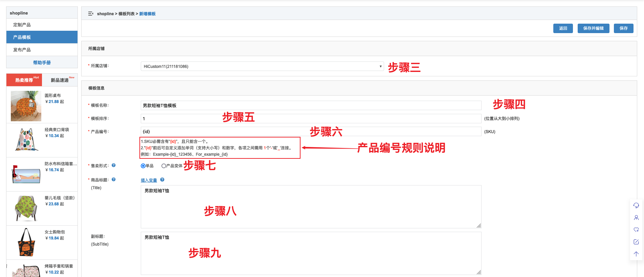Jump back to top with the arrow icon
Image resolution: width=644 pixels, height=277 pixels.
click(x=636, y=254)
